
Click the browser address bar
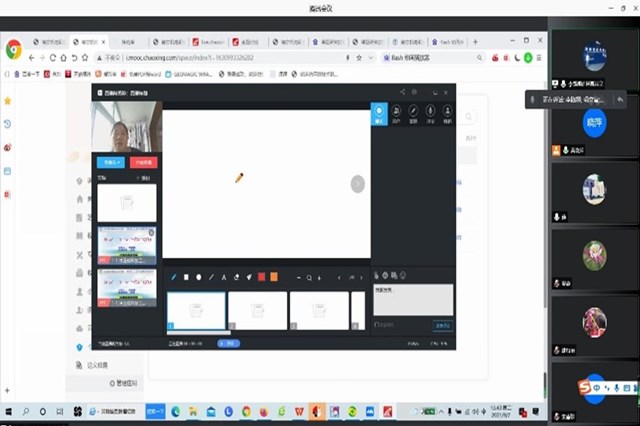(x=250, y=58)
